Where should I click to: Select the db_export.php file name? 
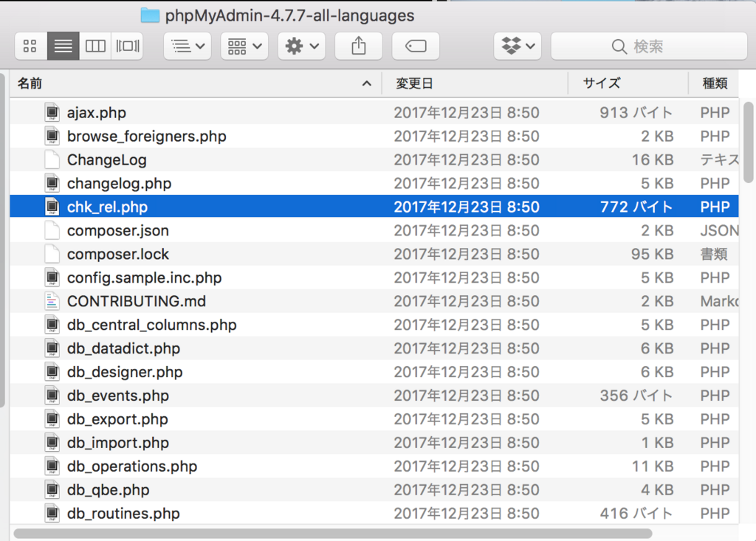click(x=117, y=419)
